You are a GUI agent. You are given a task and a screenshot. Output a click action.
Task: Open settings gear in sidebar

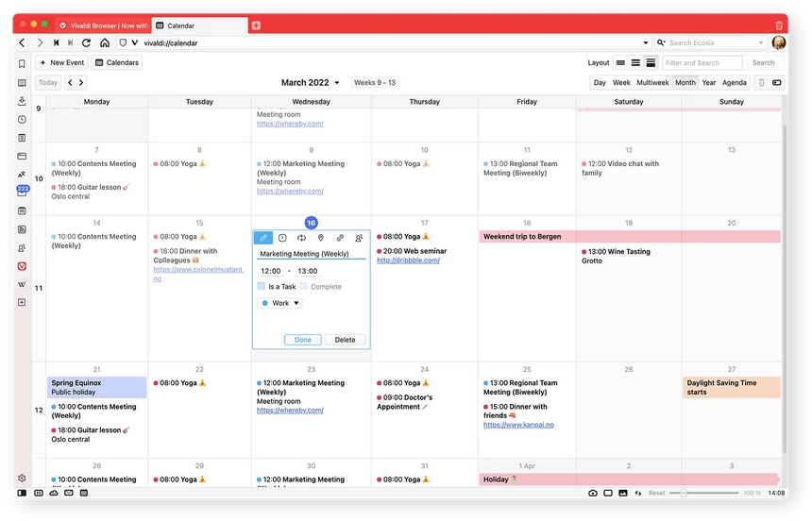point(22,478)
